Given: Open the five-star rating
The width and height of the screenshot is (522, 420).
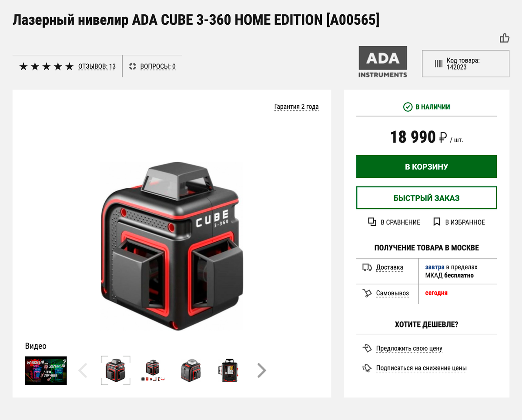Looking at the screenshot, I should pos(47,67).
